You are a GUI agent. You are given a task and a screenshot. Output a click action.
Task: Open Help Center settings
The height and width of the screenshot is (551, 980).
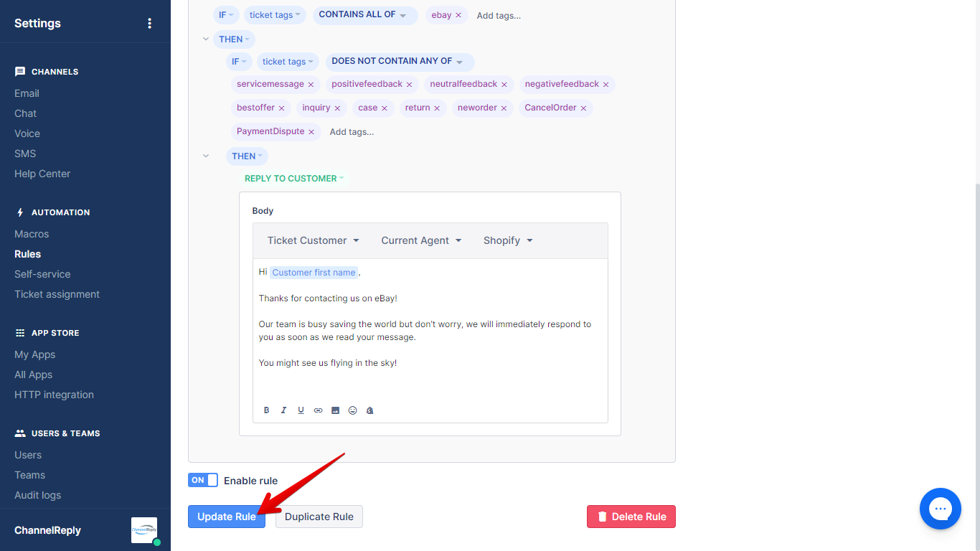(42, 174)
